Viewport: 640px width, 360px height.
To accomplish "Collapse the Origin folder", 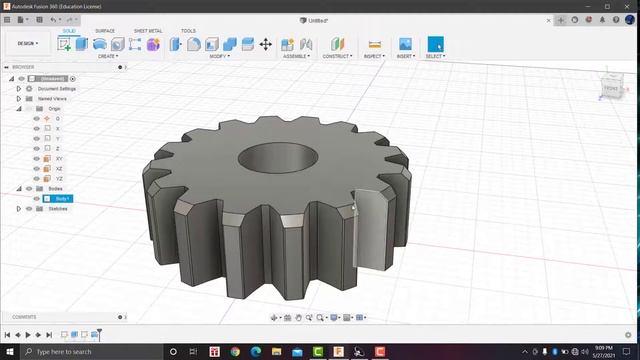I will tap(19, 109).
